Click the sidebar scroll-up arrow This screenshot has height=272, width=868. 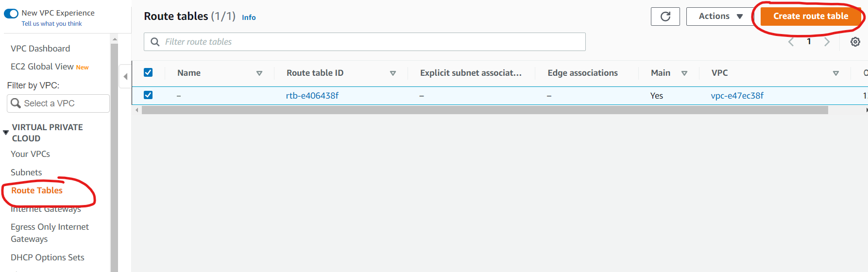pyautogui.click(x=115, y=39)
